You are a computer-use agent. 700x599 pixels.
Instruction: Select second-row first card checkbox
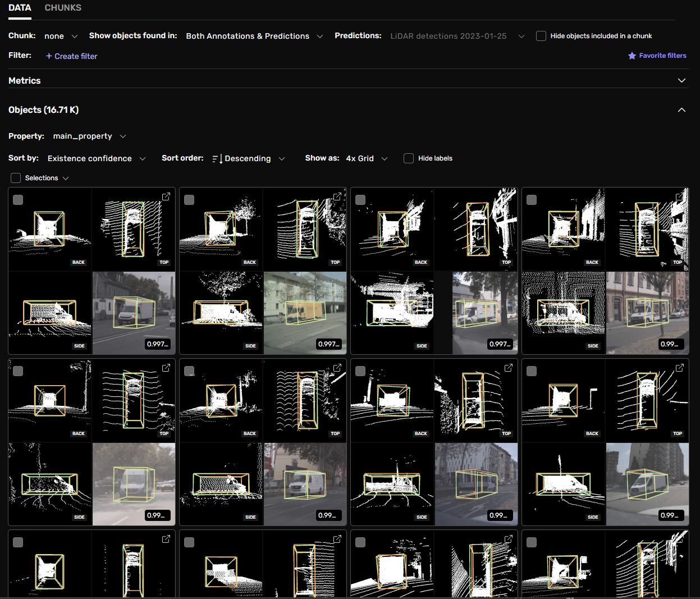click(x=18, y=371)
